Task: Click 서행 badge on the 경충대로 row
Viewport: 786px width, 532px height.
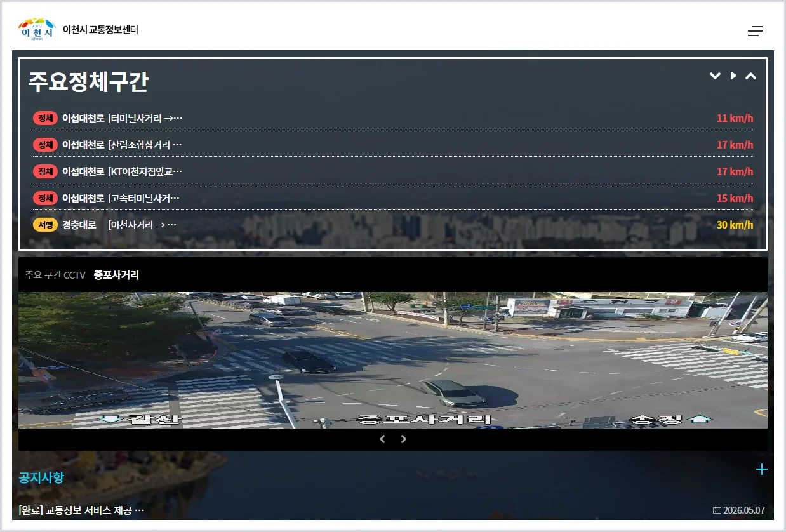Action: tap(45, 225)
